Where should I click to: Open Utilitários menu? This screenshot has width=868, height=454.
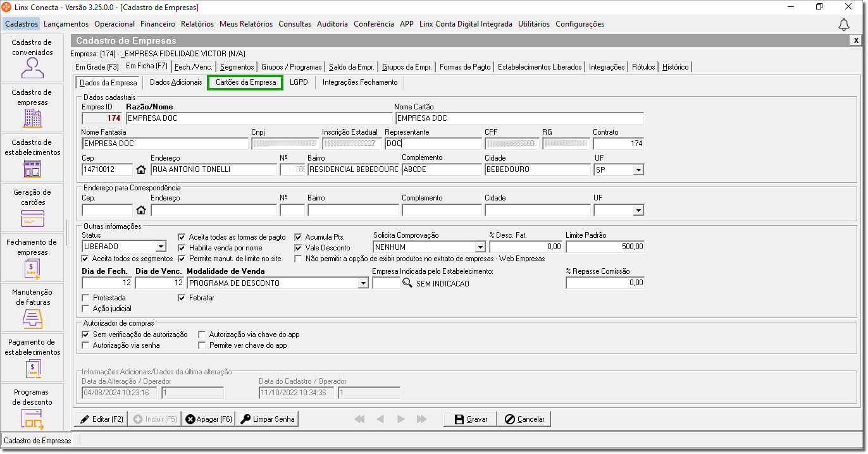534,24
